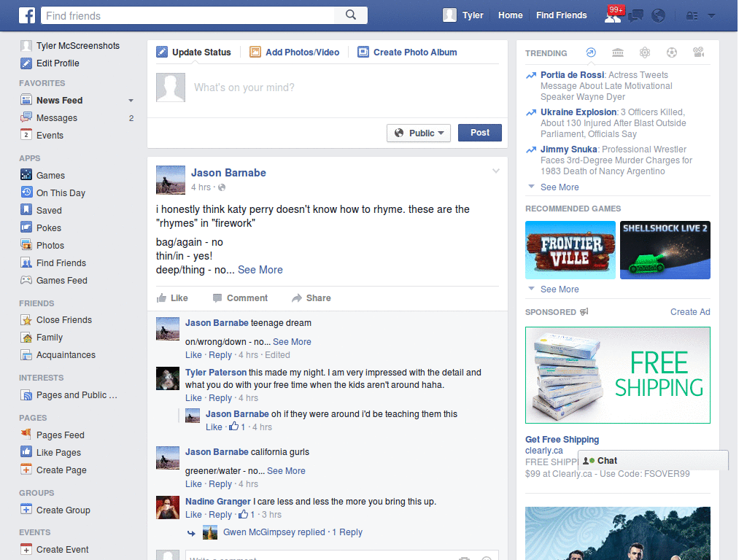
Task: Click the Find friends search field
Action: click(x=188, y=15)
